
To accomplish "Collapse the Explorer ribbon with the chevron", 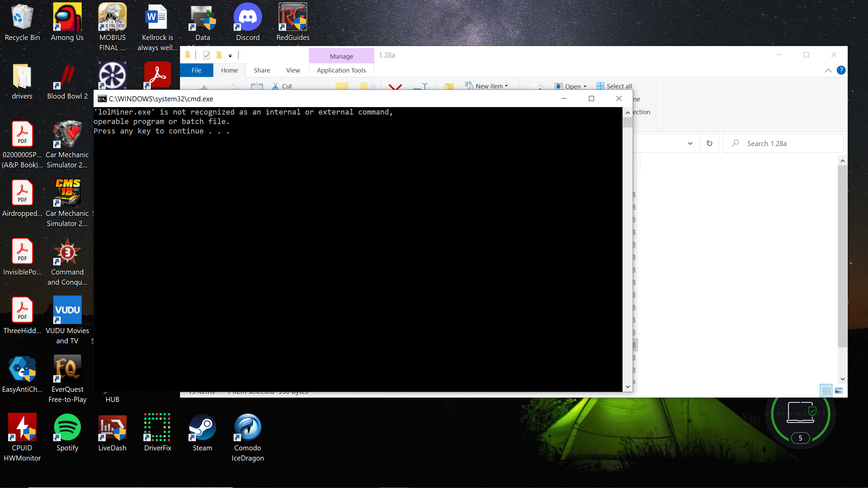I will (x=828, y=70).
